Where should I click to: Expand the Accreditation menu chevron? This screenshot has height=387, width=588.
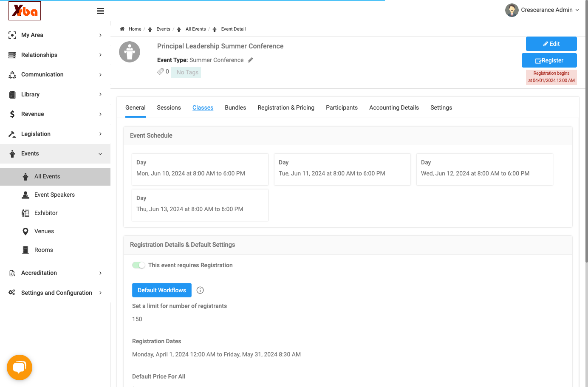click(100, 273)
